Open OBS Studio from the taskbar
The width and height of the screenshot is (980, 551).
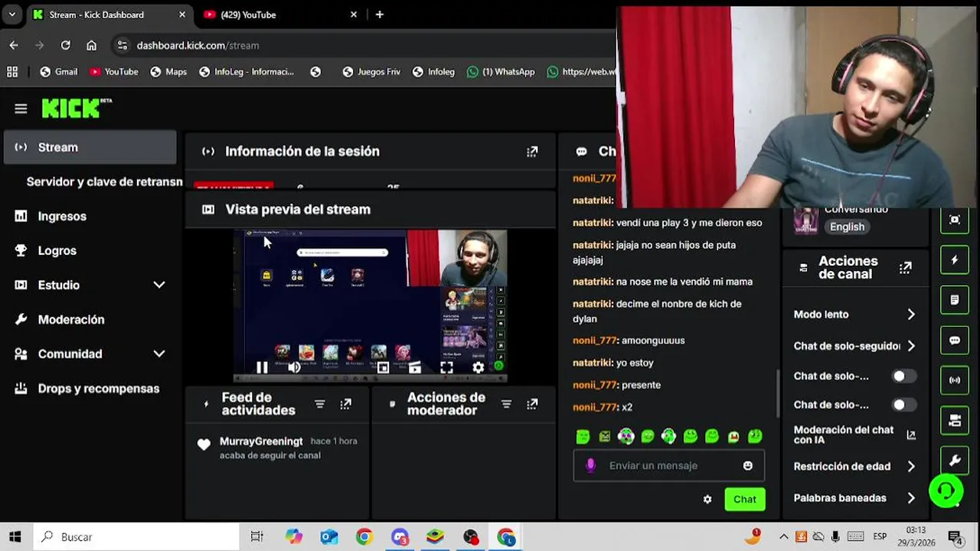470,537
